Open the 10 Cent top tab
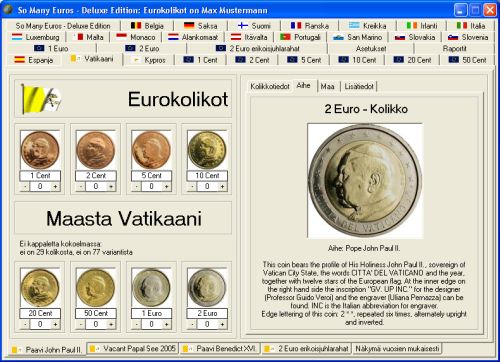 pyautogui.click(x=357, y=60)
